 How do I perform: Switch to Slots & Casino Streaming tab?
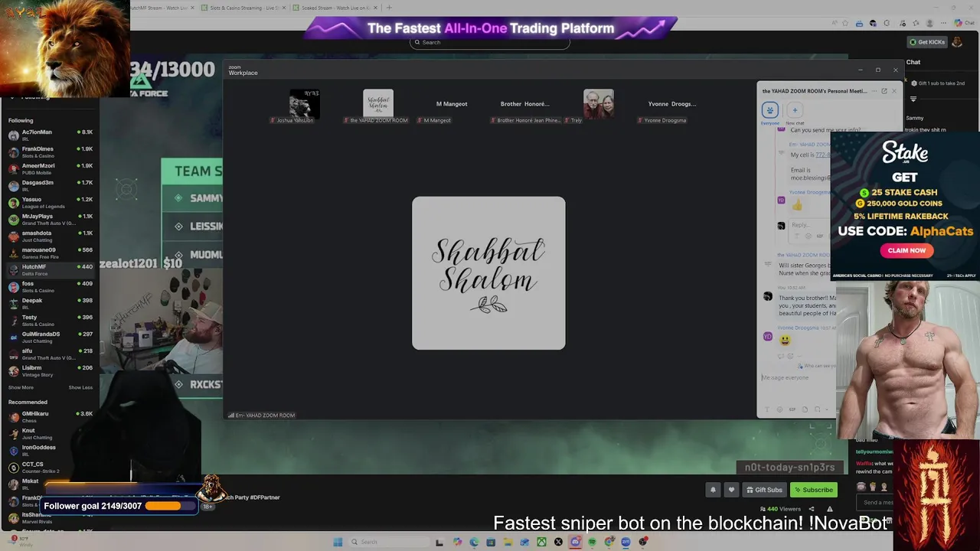click(x=244, y=8)
